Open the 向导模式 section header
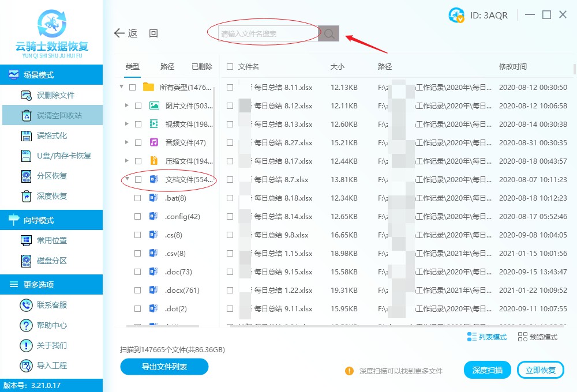Image resolution: width=577 pixels, height=392 pixels. tap(51, 220)
